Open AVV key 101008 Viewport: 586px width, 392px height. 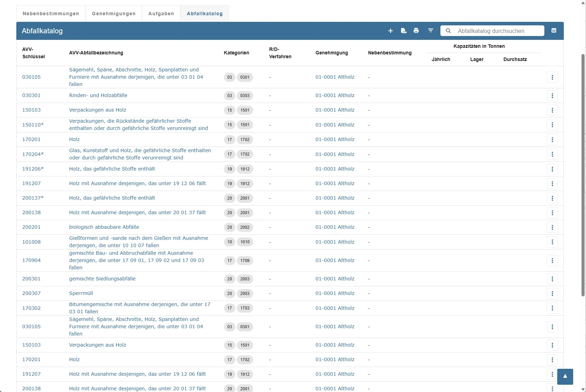(x=32, y=242)
